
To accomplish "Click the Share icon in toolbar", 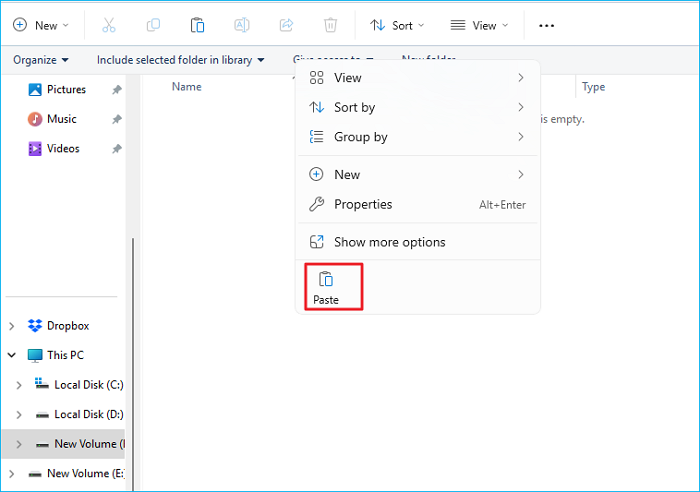I will (287, 25).
